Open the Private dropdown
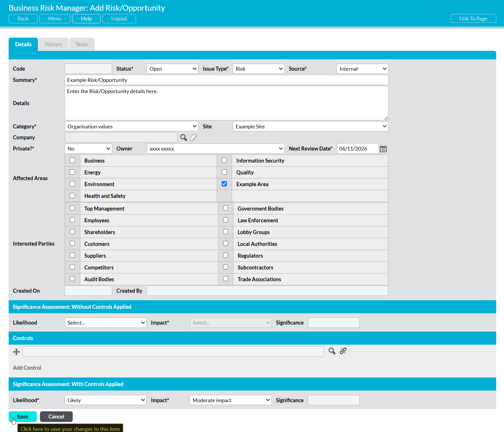This screenshot has height=432, width=504. 88,149
